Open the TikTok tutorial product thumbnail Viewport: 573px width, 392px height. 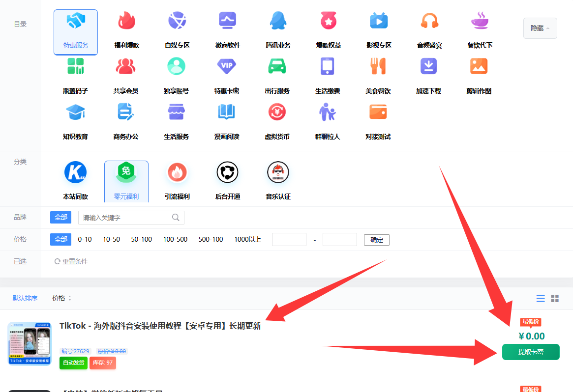point(30,344)
